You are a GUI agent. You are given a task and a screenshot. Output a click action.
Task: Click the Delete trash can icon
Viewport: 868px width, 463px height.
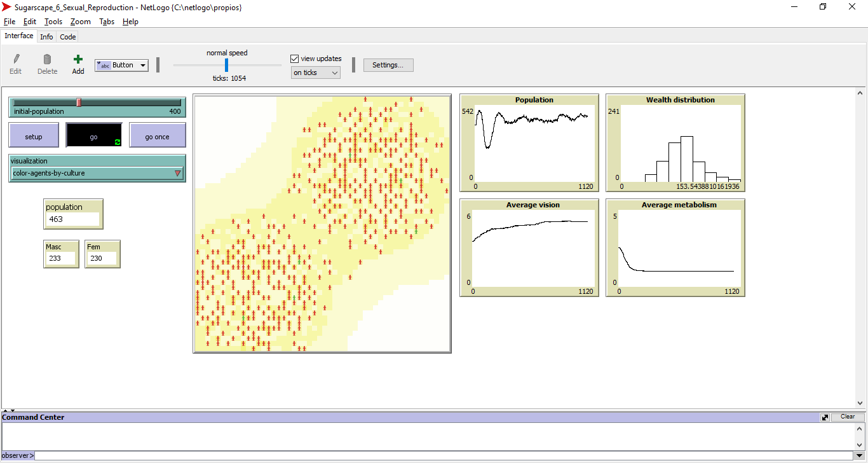[x=47, y=59]
